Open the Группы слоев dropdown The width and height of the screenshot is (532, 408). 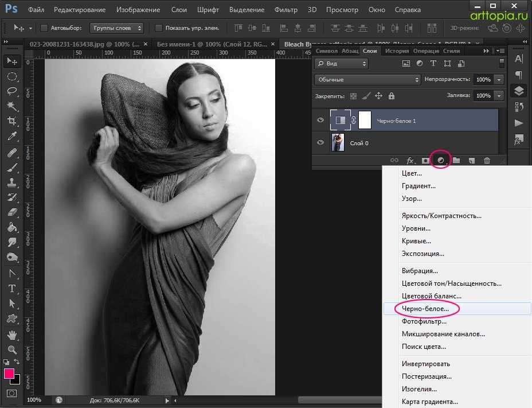[x=116, y=28]
